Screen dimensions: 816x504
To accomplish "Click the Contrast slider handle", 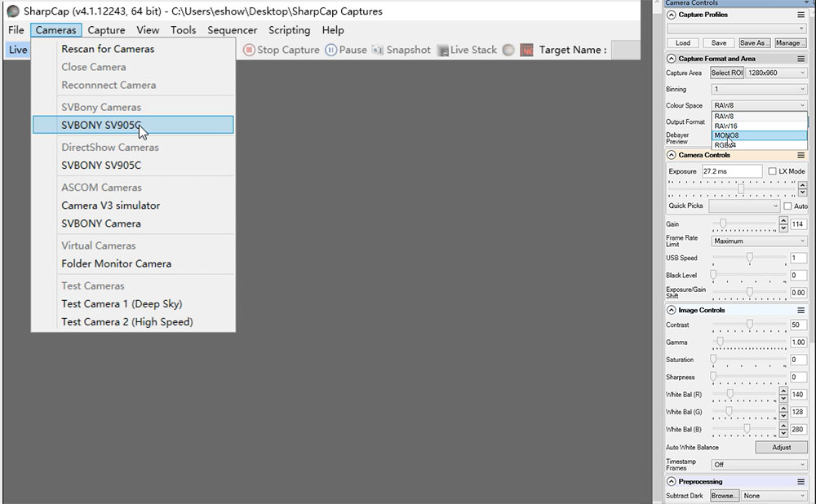I will [749, 325].
